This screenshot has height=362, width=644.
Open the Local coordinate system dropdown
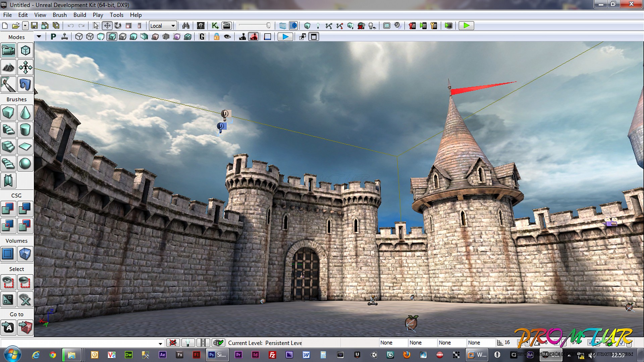[163, 26]
